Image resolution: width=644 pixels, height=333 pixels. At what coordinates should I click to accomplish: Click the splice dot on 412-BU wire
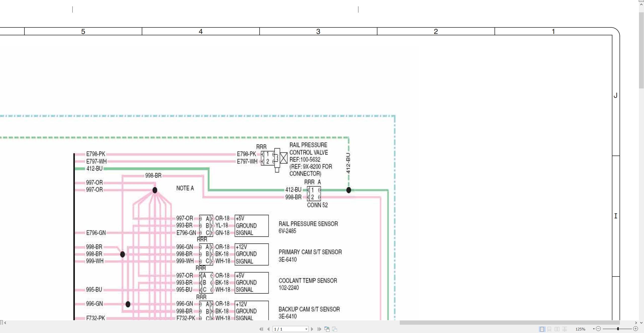[348, 190]
